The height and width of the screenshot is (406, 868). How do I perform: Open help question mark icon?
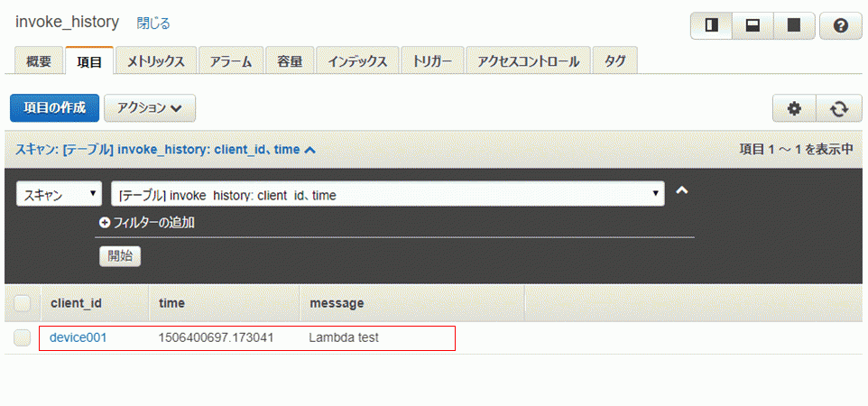click(840, 25)
